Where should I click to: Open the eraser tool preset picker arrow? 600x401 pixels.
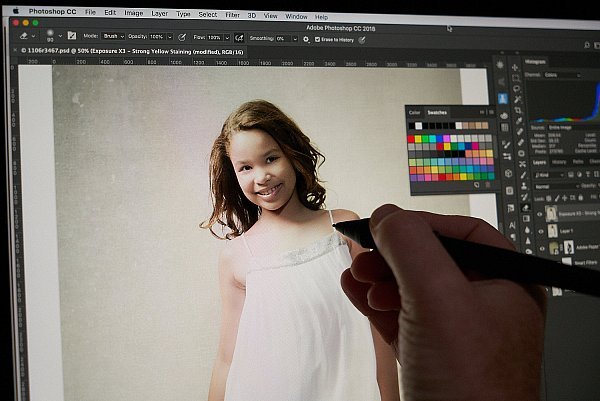point(34,36)
